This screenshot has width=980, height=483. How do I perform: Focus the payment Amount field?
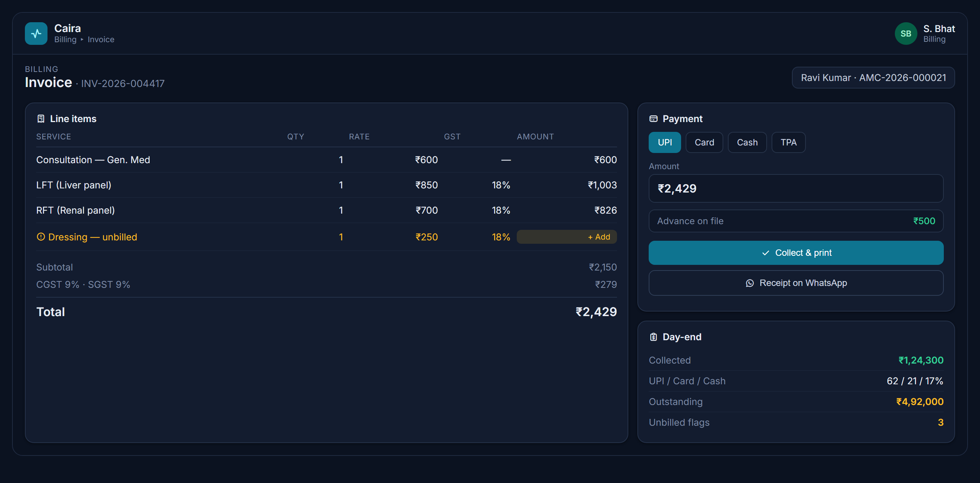point(796,188)
